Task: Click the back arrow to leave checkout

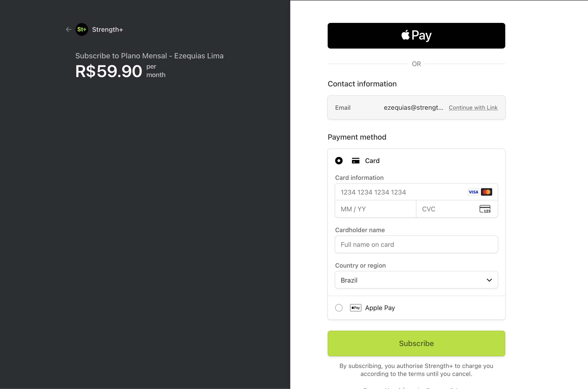Action: pyautogui.click(x=68, y=29)
